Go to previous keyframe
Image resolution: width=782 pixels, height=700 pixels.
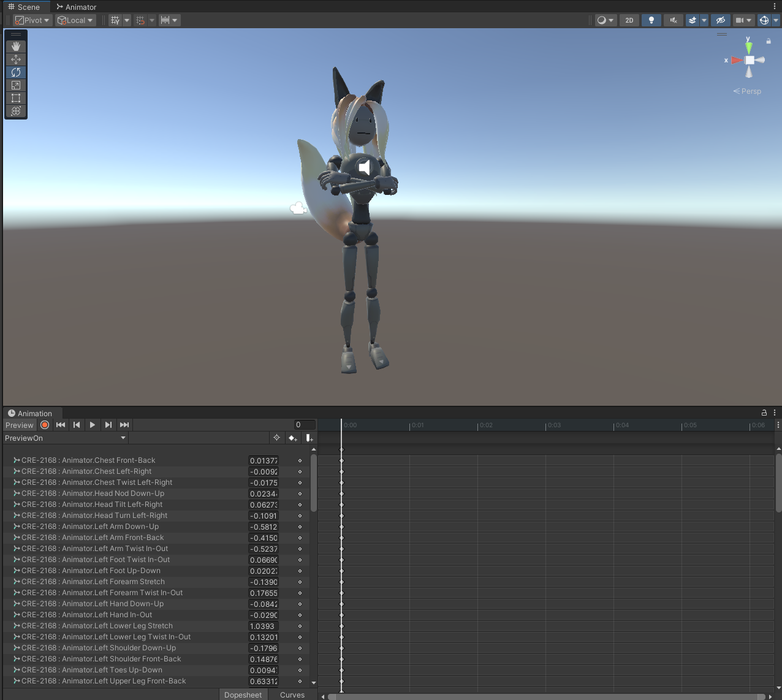[77, 425]
